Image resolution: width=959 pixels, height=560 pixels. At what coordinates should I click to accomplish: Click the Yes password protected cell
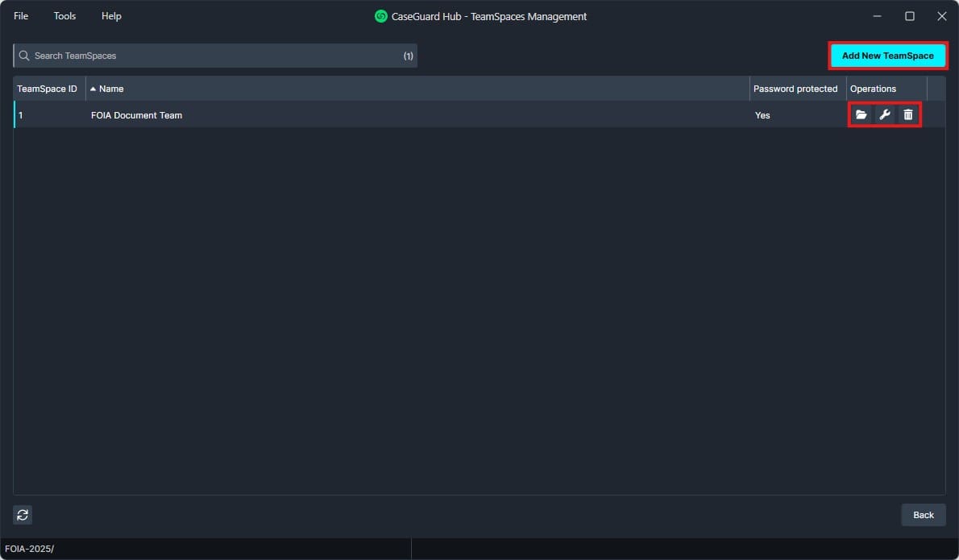pos(762,115)
